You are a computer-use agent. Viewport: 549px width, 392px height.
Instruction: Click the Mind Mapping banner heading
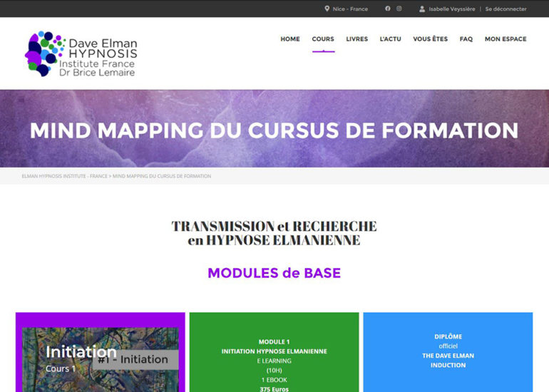pos(274,130)
